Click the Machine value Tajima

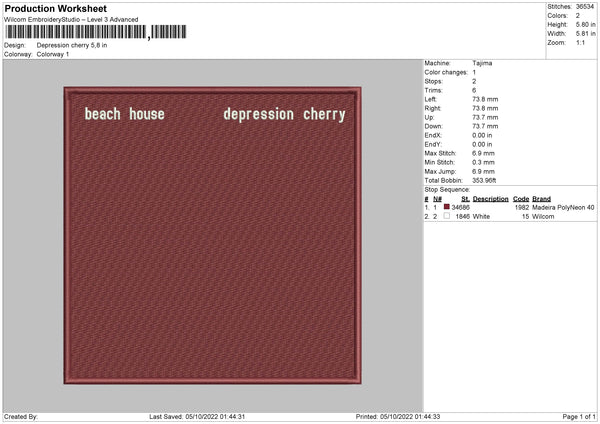pos(482,63)
